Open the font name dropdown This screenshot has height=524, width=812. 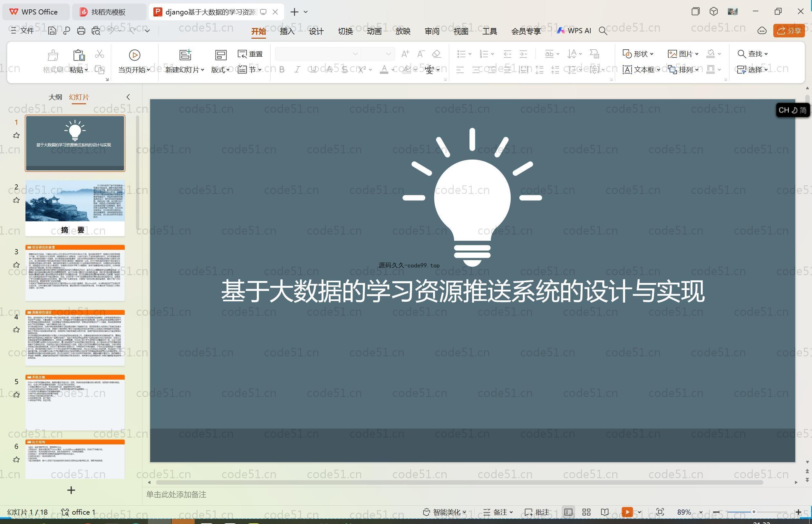(355, 54)
